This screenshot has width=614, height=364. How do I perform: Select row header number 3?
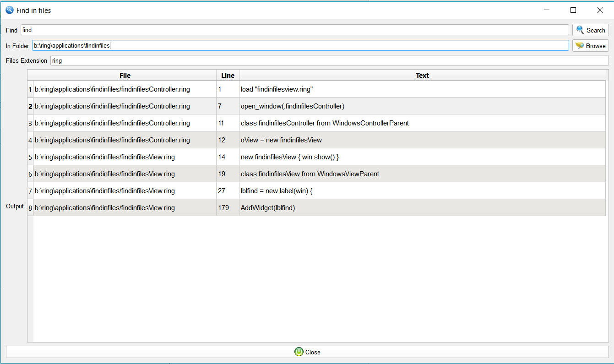click(x=30, y=123)
